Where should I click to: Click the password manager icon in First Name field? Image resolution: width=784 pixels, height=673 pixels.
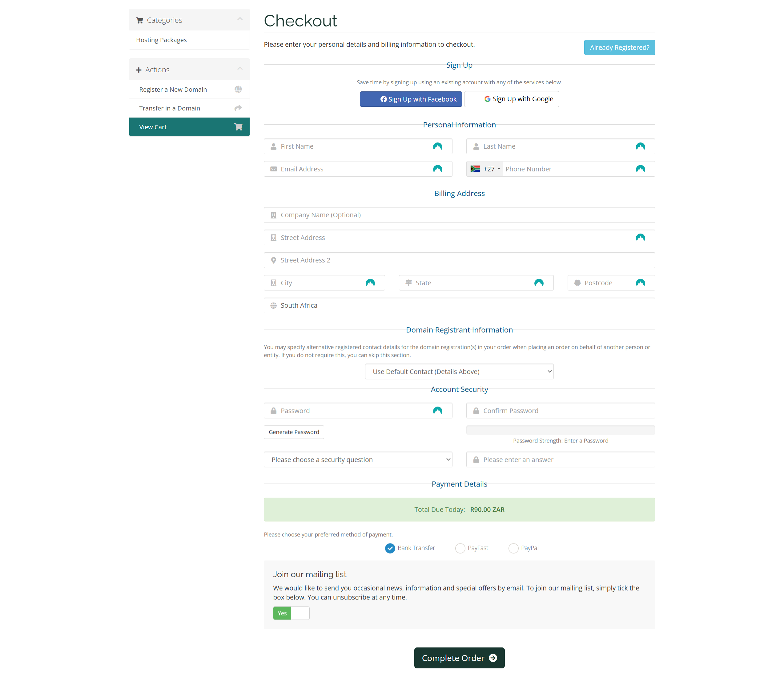coord(437,146)
